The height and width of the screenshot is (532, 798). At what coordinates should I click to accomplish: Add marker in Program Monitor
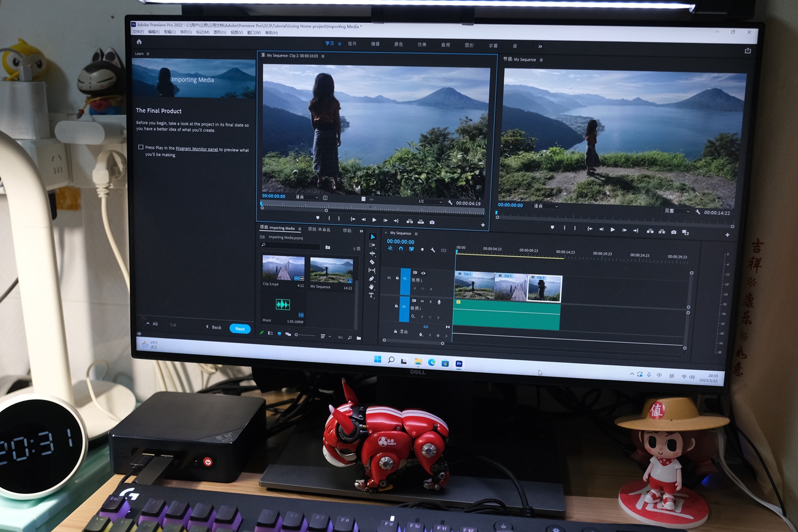point(552,227)
